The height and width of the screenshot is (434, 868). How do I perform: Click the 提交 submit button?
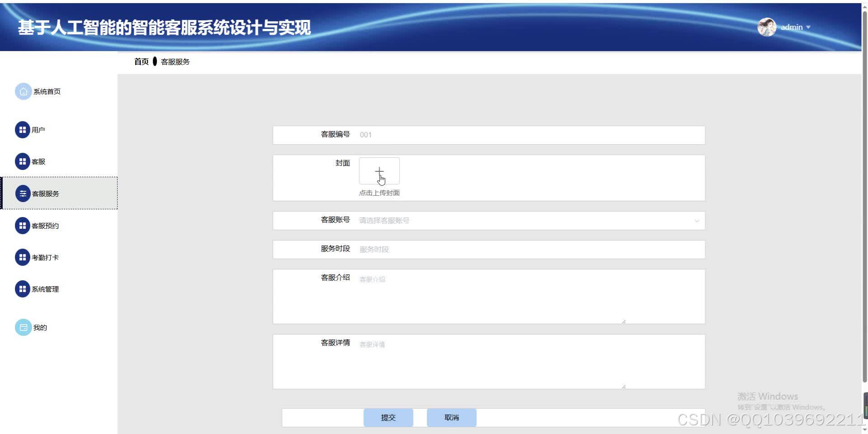[388, 417]
